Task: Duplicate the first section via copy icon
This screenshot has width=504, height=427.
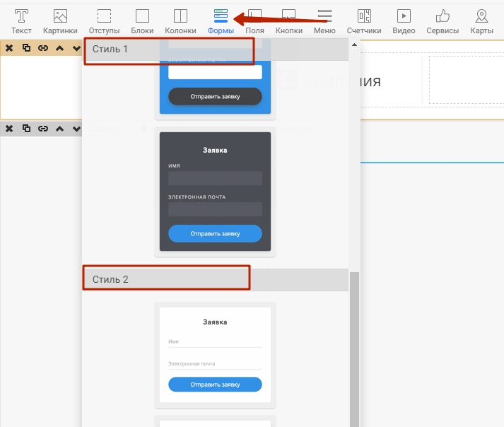Action: pos(26,48)
